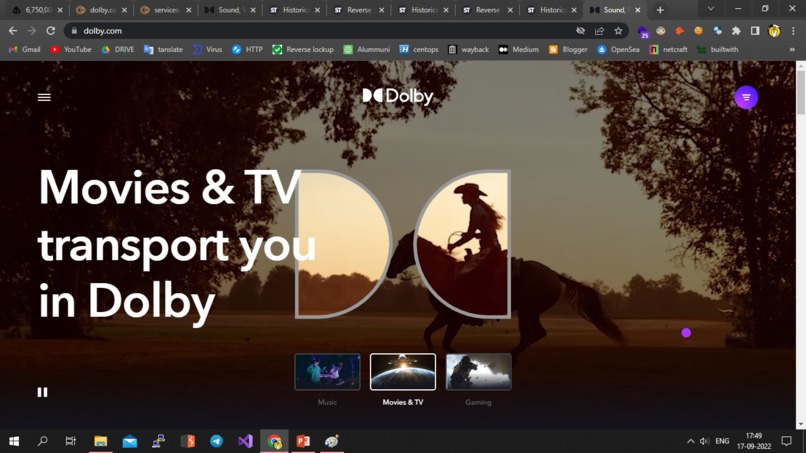This screenshot has height=453, width=806.
Task: Select the Music thumbnail
Action: (327, 372)
